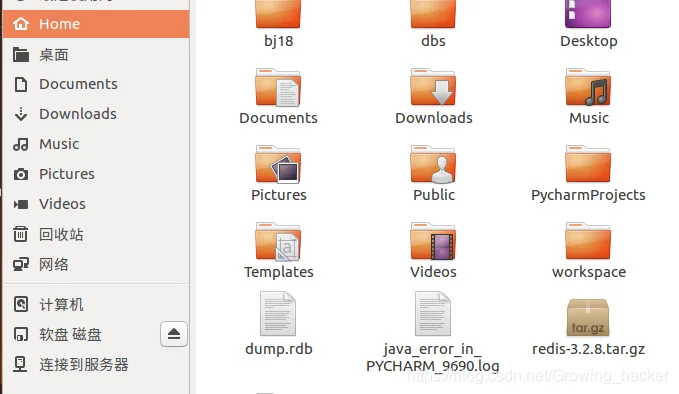Choose 连接到服务器 in the sidebar

click(x=96, y=364)
